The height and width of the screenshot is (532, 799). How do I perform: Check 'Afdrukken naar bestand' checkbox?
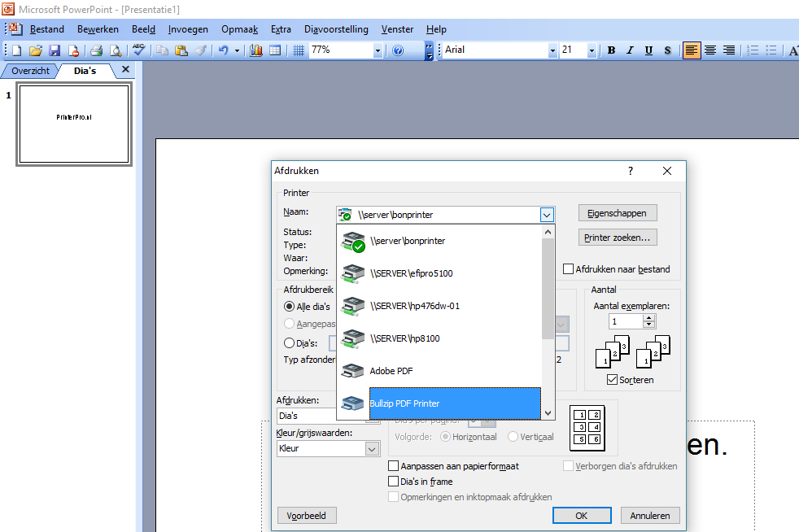point(568,269)
